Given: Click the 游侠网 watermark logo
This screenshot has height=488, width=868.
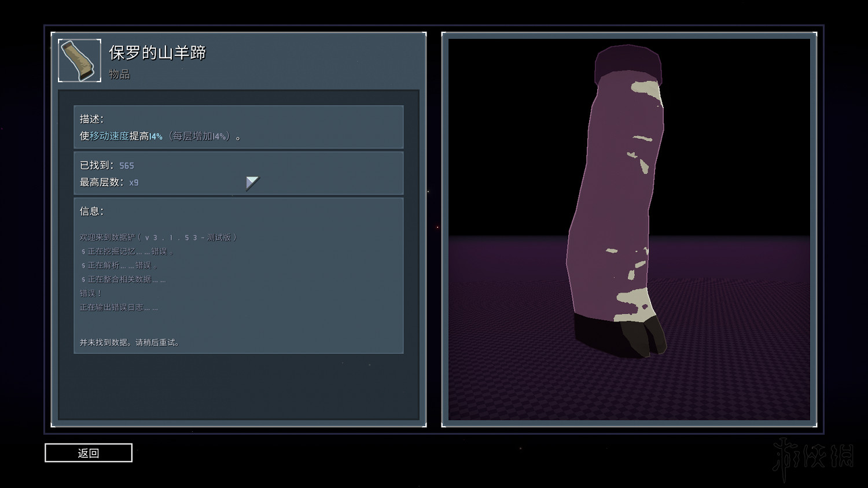Looking at the screenshot, I should pyautogui.click(x=813, y=457).
